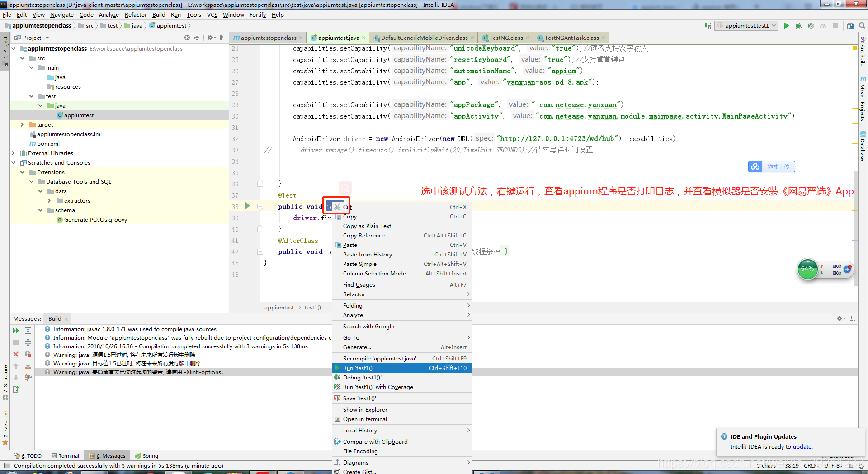Expand the extractors folder node
Viewport: 868px width, 474px height.
[x=49, y=201]
